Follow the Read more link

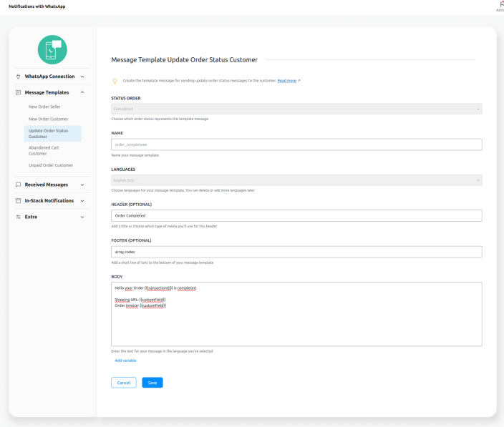[288, 81]
